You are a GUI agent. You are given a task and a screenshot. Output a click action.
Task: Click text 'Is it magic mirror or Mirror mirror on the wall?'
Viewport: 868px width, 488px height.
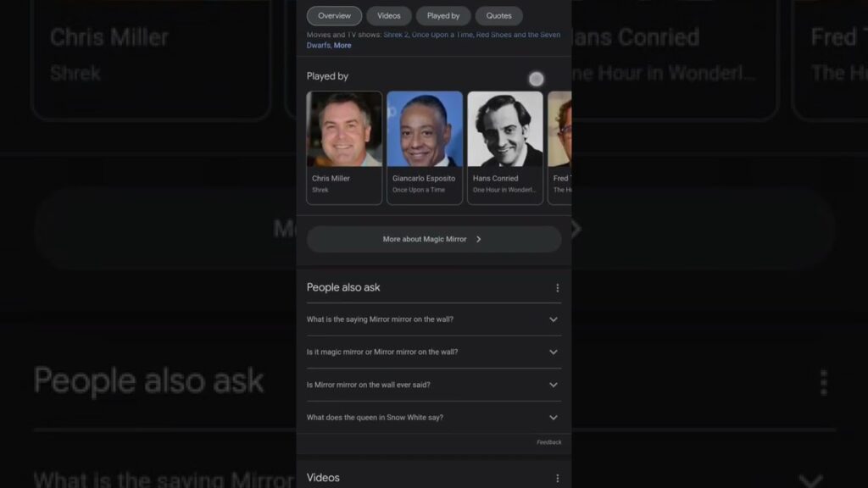382,352
